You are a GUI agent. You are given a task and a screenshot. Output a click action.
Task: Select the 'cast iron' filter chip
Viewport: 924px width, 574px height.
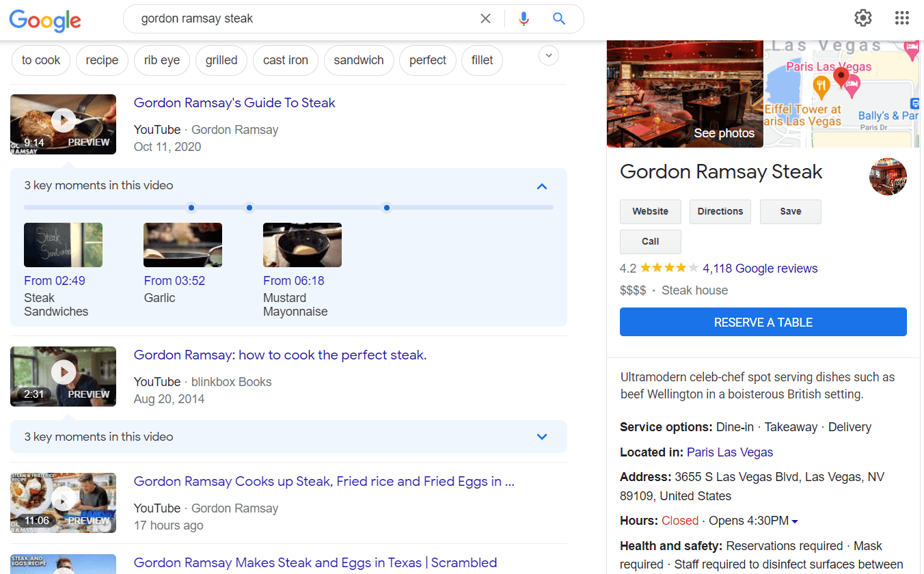pos(286,60)
